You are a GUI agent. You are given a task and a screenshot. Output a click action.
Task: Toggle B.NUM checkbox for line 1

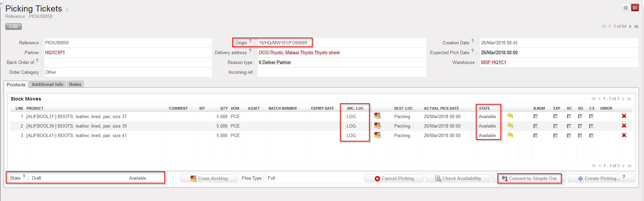click(536, 116)
